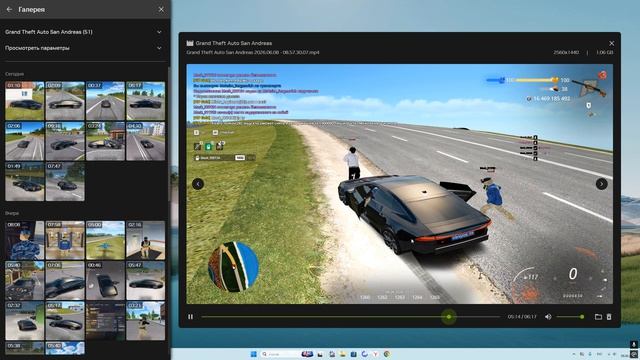Viewport: 640px width, 360px height.
Task: Open the 02:06 clip thumbnail
Action: (x=24, y=141)
